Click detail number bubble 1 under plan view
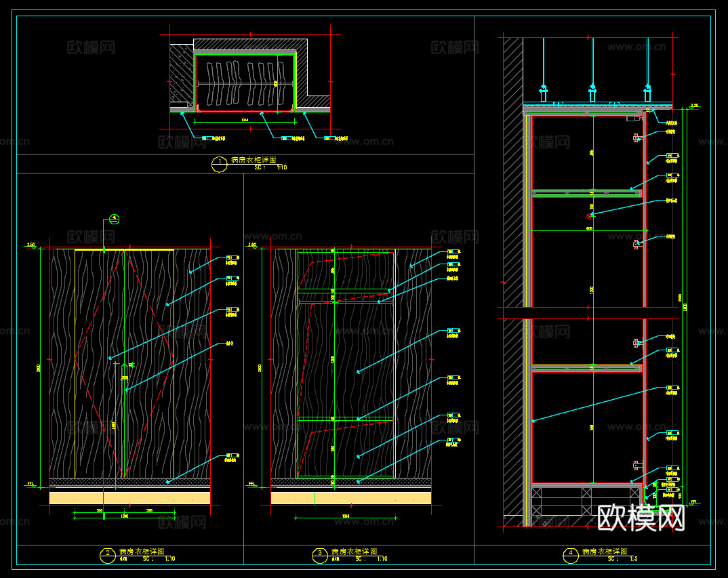This screenshot has height=578, width=728. coord(219,165)
